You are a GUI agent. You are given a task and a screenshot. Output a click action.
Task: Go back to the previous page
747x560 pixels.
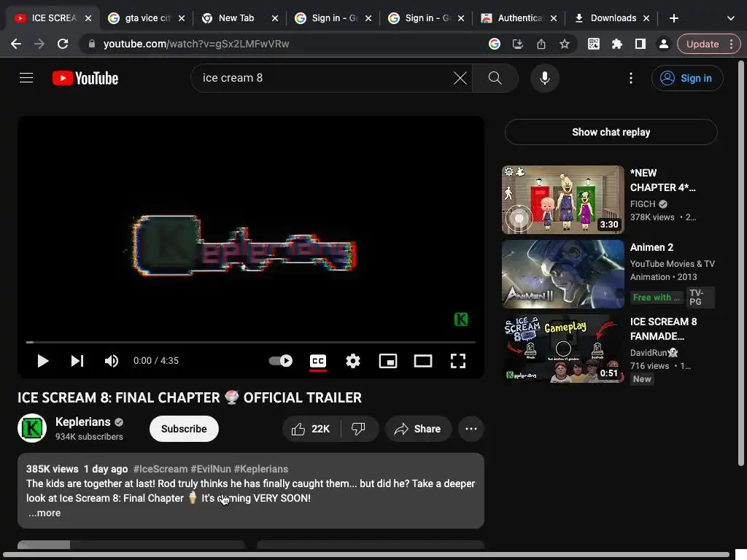pos(16,44)
